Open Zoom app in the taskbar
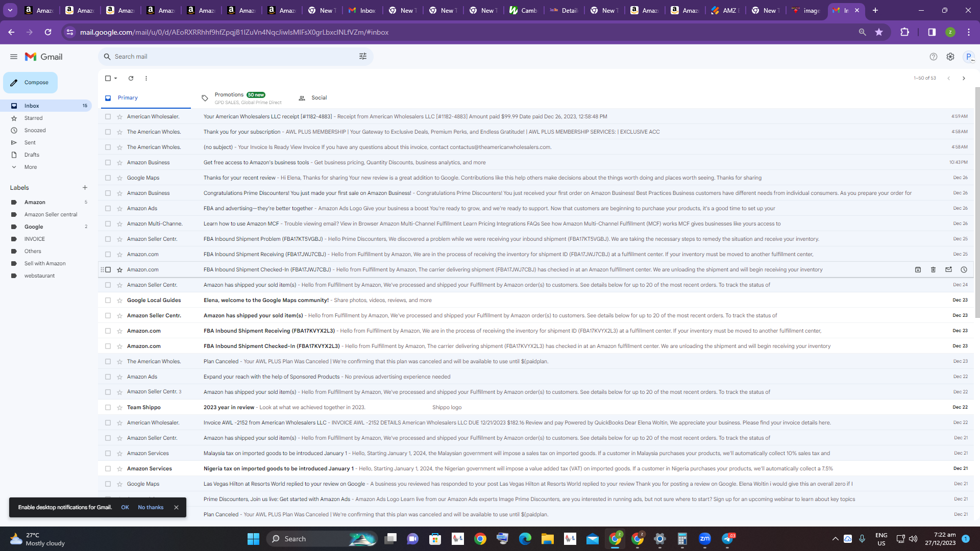980x551 pixels. (x=705, y=539)
